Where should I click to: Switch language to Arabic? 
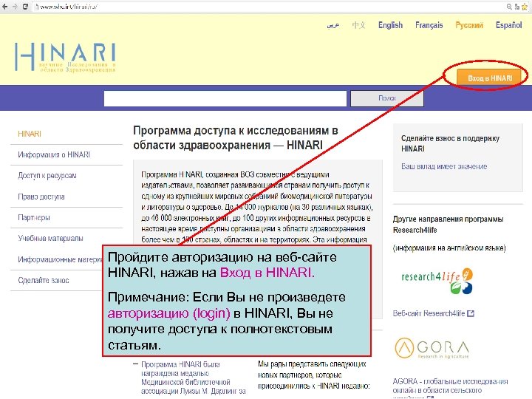(332, 25)
